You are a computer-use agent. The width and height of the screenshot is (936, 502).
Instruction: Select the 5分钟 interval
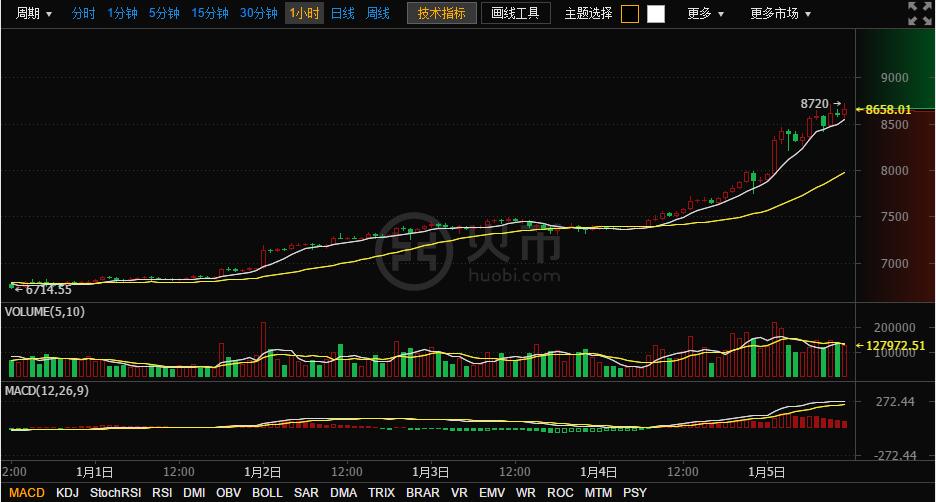click(x=164, y=13)
